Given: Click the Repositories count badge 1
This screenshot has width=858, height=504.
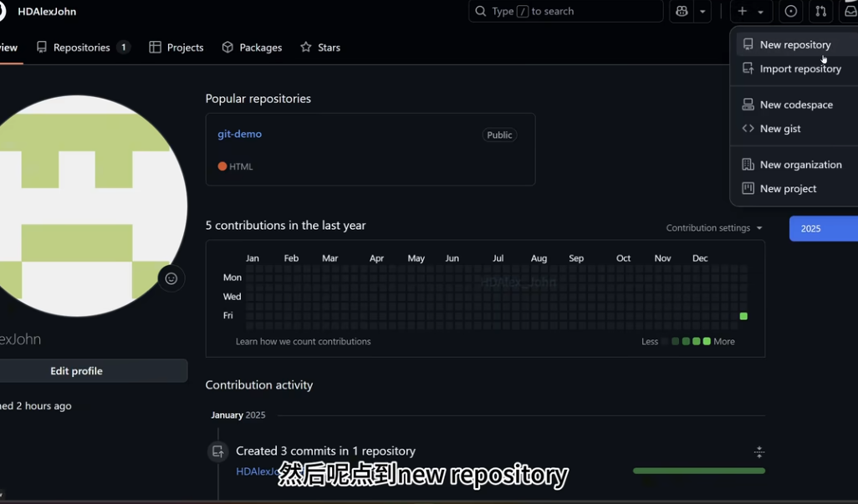Looking at the screenshot, I should click(x=124, y=48).
